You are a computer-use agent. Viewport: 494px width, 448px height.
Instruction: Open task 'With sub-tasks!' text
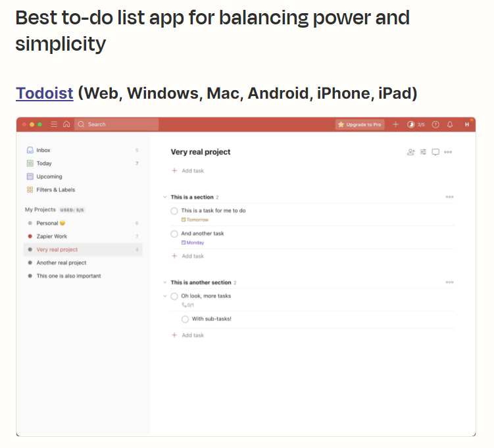pyautogui.click(x=211, y=319)
